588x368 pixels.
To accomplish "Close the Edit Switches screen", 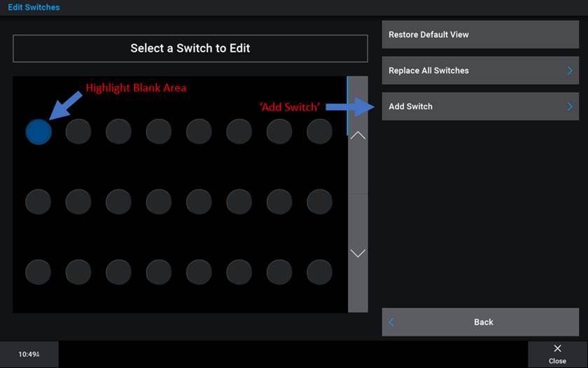I will [557, 354].
